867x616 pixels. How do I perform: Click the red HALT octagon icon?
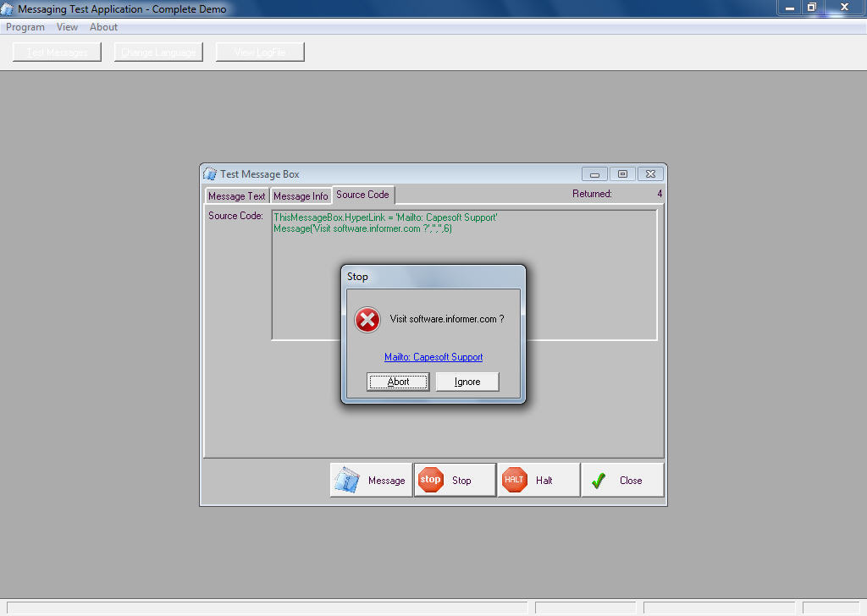coord(514,480)
